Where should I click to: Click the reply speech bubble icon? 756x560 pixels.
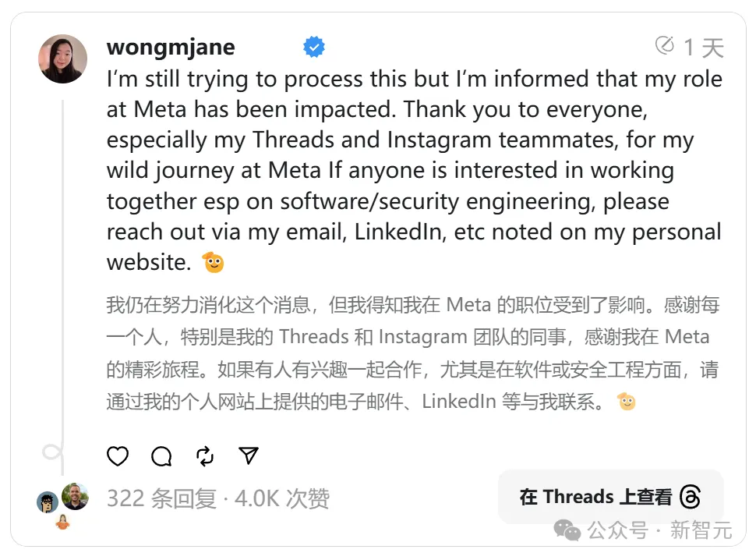(161, 456)
